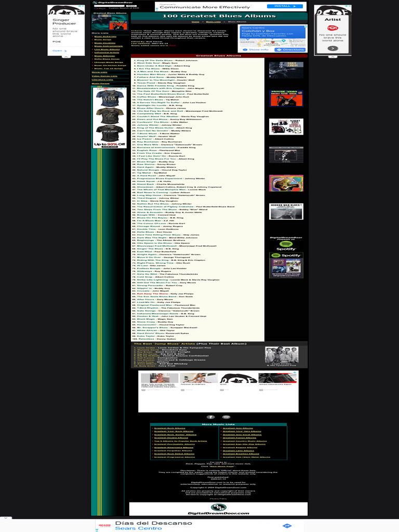Collapse the bottom ad with the chevron
This screenshot has height=532, width=399.
click(x=6, y=518)
